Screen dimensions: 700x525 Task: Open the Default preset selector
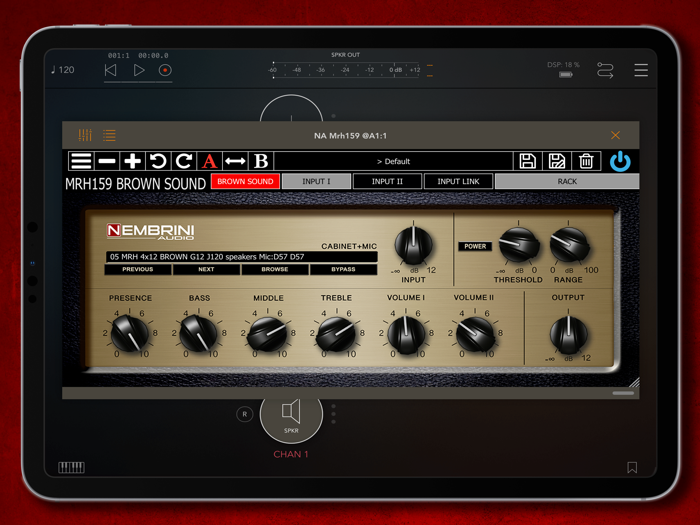393,161
